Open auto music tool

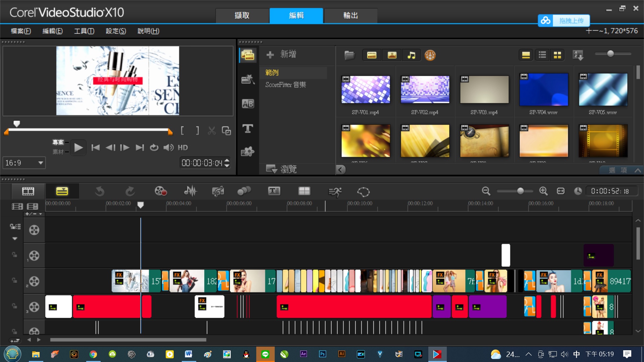point(218,191)
